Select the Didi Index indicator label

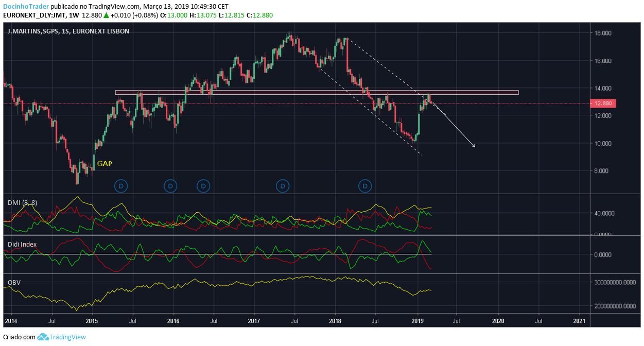(22, 244)
